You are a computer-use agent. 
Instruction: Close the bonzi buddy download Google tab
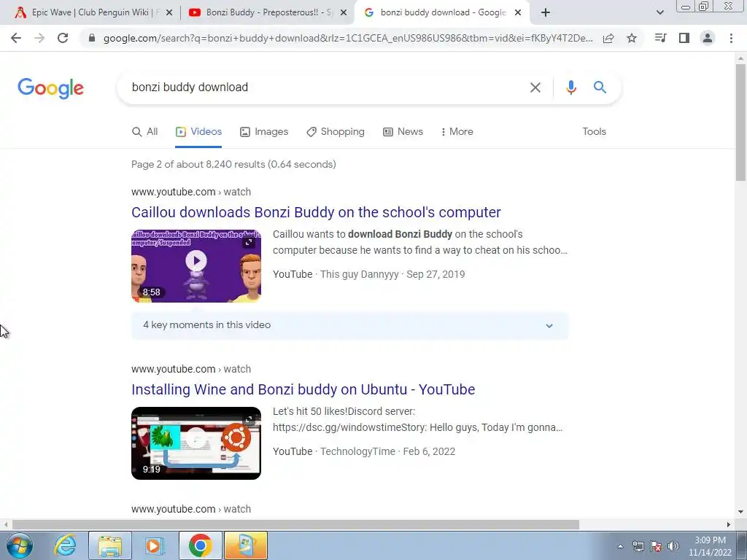pos(518,13)
